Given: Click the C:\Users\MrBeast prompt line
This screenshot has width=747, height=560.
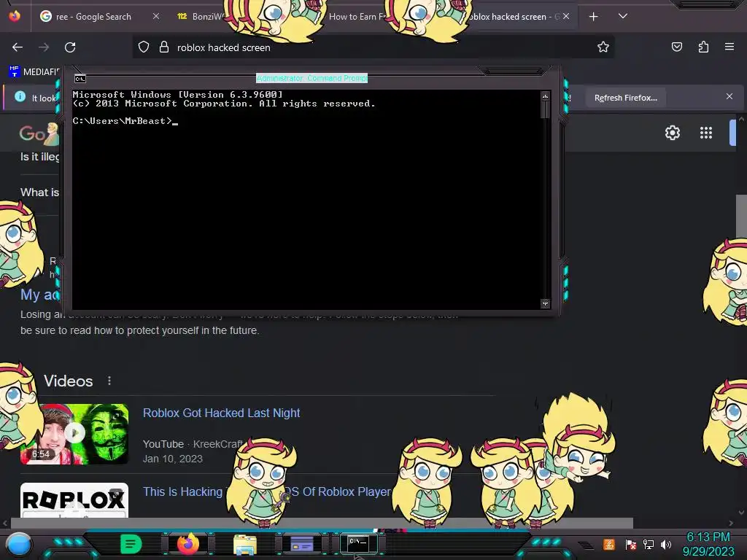Looking at the screenshot, I should pyautogui.click(x=125, y=121).
